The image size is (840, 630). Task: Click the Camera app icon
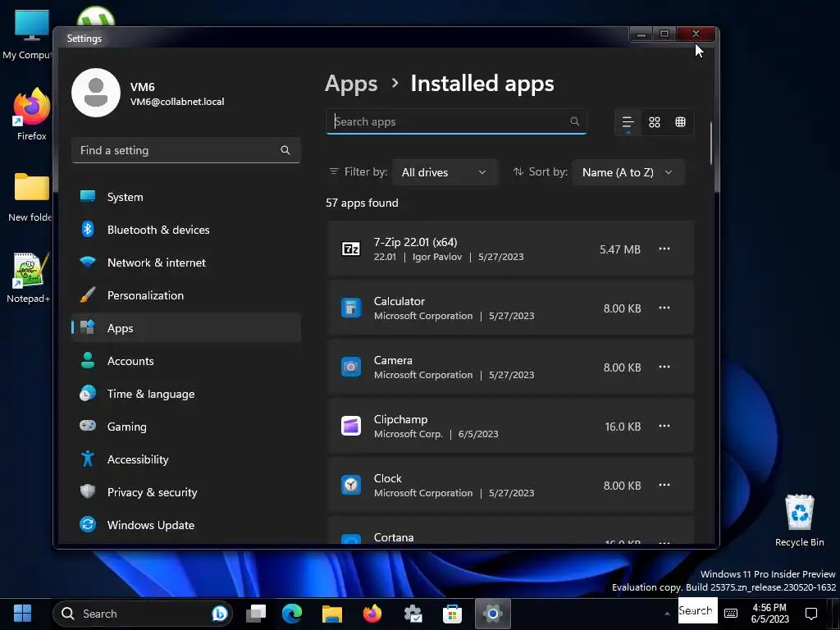click(351, 367)
